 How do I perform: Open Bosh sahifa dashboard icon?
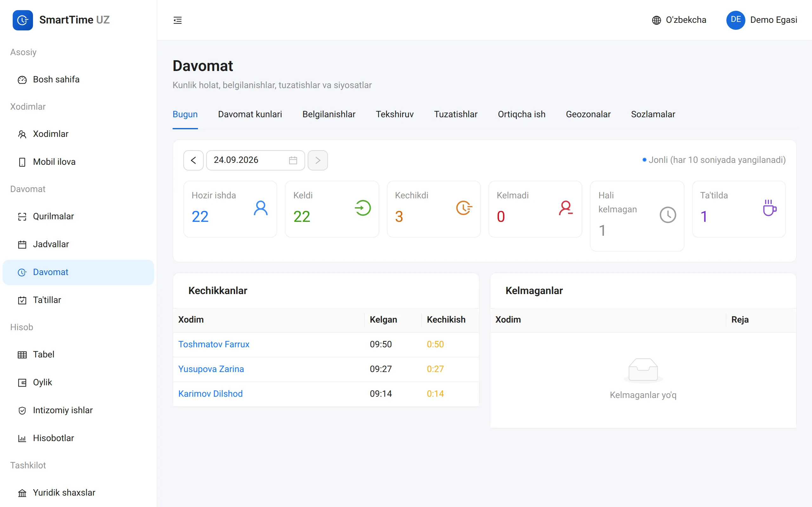pos(22,80)
